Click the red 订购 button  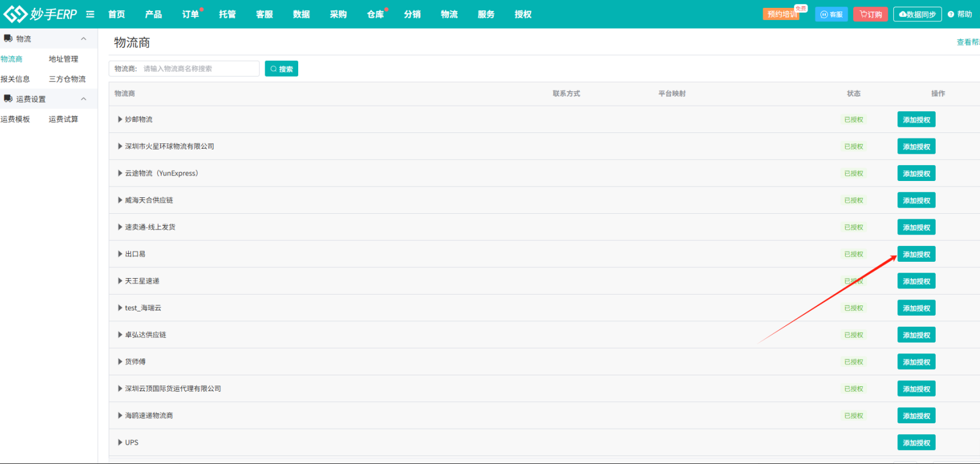tap(871, 14)
